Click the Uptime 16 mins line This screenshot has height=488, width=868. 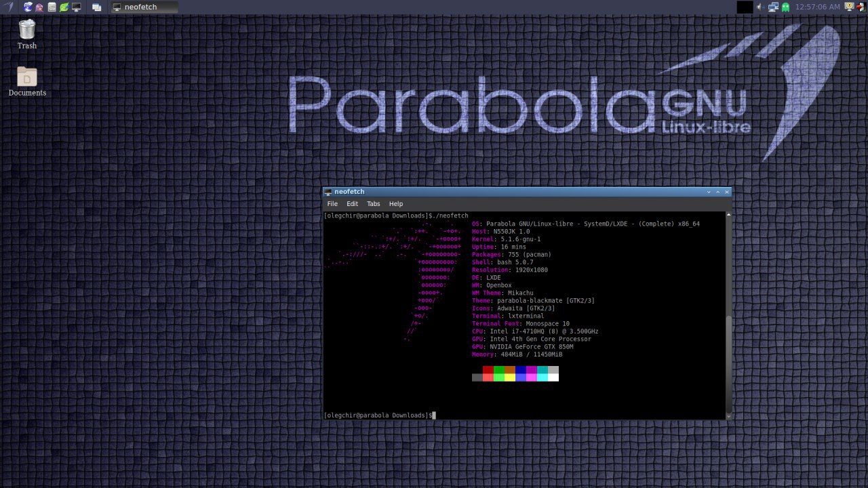(x=499, y=247)
